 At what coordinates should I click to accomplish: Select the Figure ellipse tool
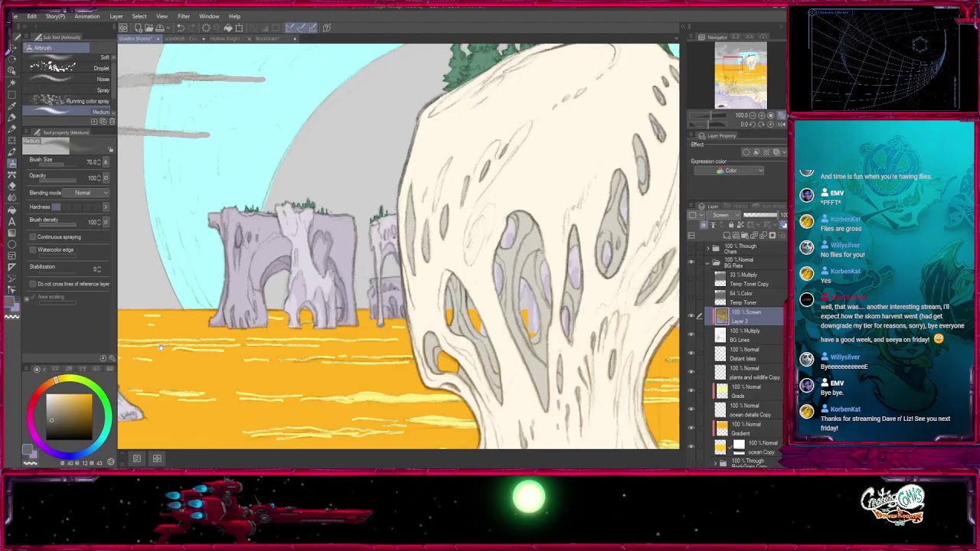pos(12,244)
